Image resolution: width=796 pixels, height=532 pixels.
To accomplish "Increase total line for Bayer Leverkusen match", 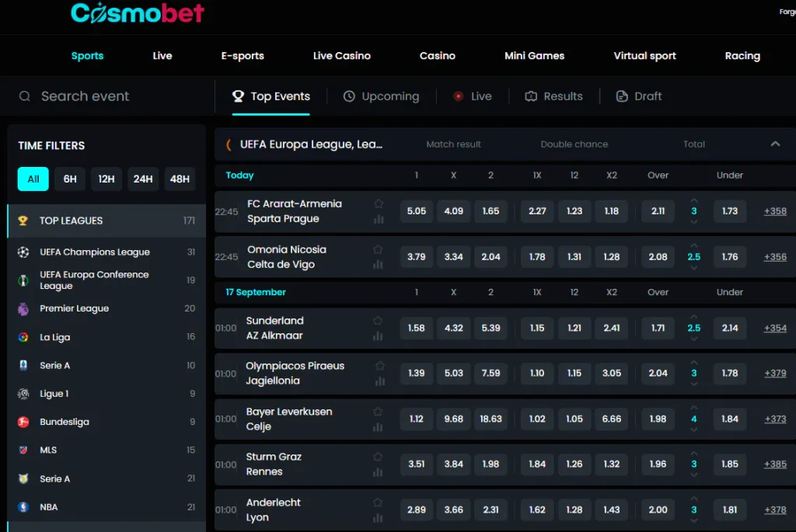I will [694, 408].
